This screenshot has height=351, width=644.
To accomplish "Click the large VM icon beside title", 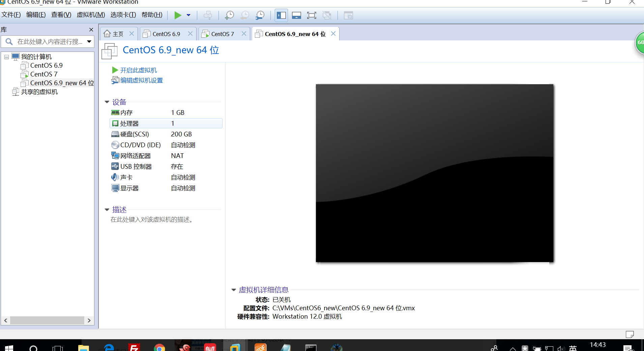I will pos(109,51).
